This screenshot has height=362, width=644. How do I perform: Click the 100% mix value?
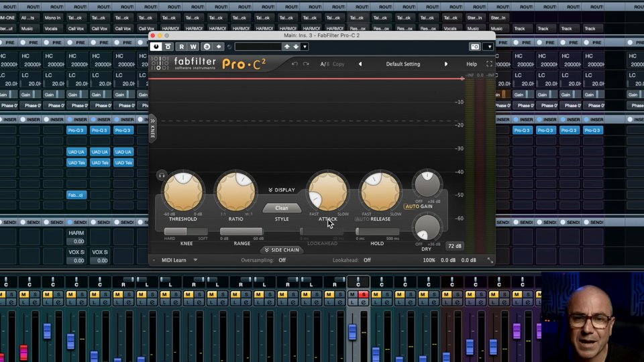(429, 260)
